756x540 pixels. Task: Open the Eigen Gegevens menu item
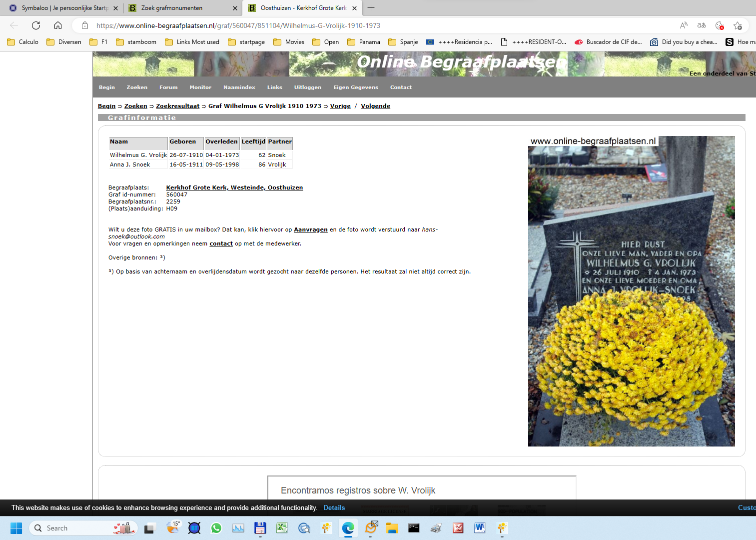pos(355,87)
